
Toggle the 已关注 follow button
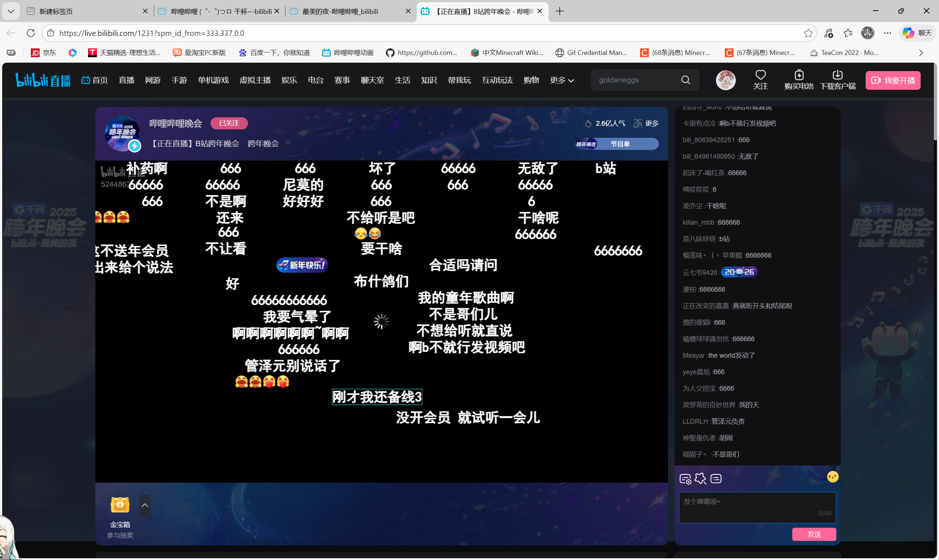[229, 123]
